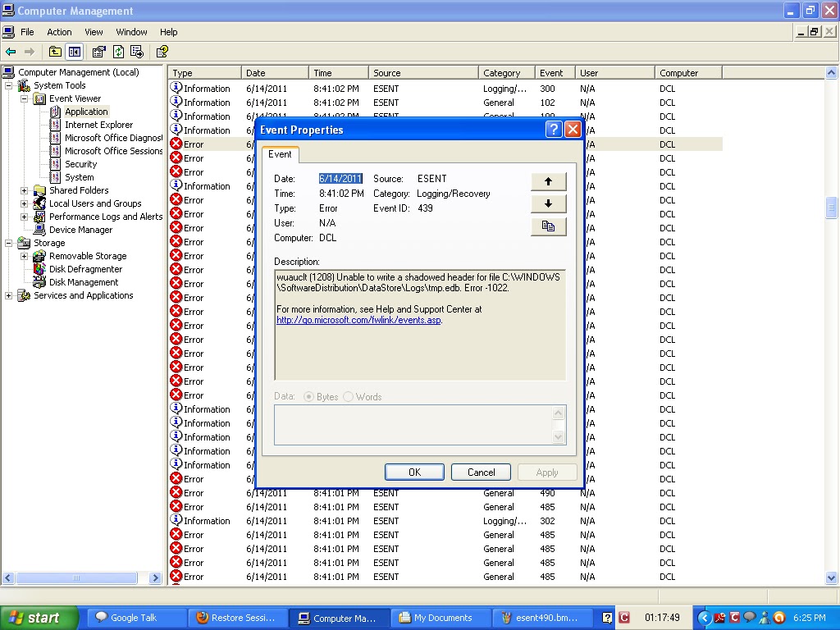The height and width of the screenshot is (630, 840).
Task: Click the Export List icon in the toolbar
Action: pyautogui.click(x=137, y=52)
